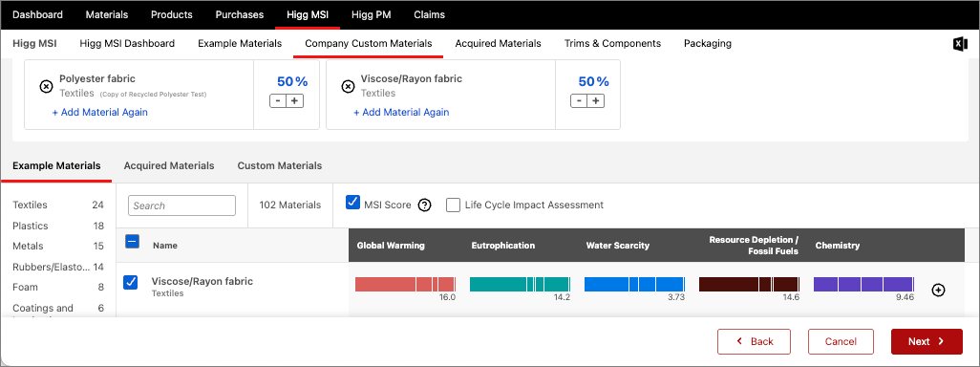Open Acquired Materials in the sub-navigation
The height and width of the screenshot is (367, 980).
[499, 44]
